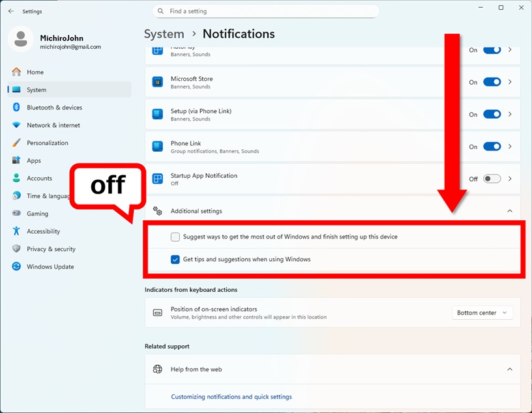Open Phone Link notification details chevron

509,147
